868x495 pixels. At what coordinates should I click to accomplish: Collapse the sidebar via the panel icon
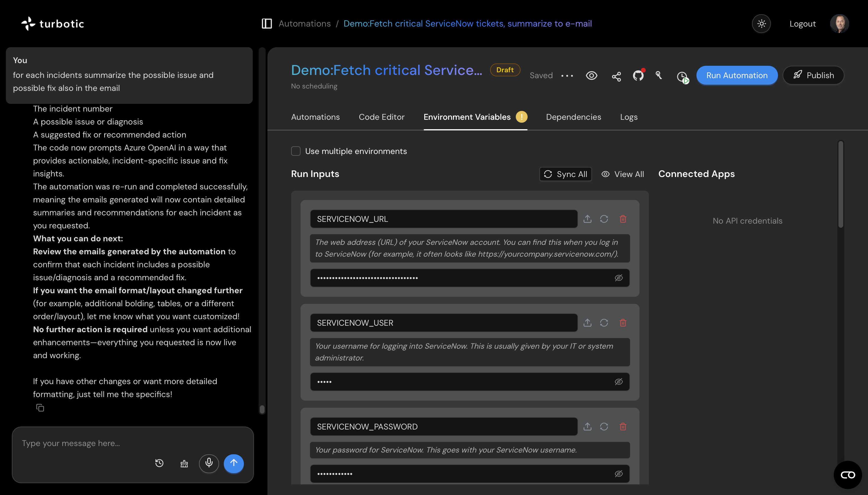267,24
